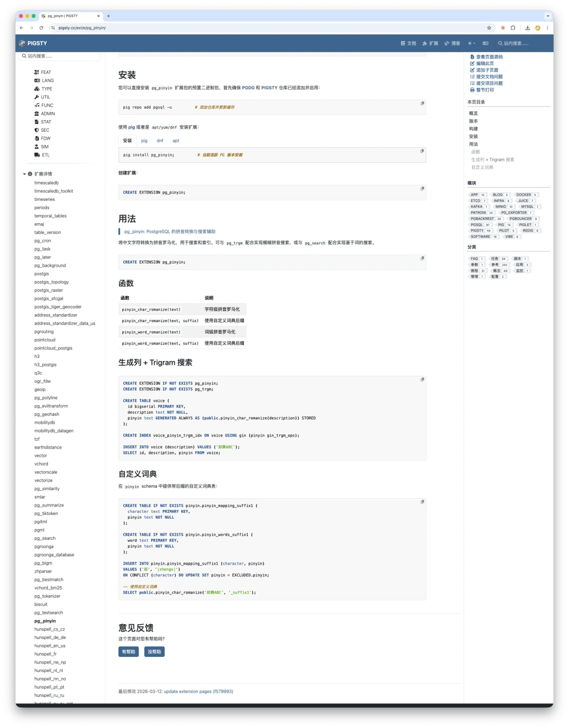Click the edit this page icon
Viewport: 569px width, 728px height.
coord(472,64)
